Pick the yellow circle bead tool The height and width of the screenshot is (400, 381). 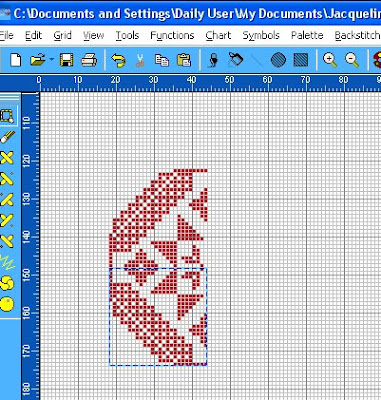pyautogui.click(x=7, y=304)
